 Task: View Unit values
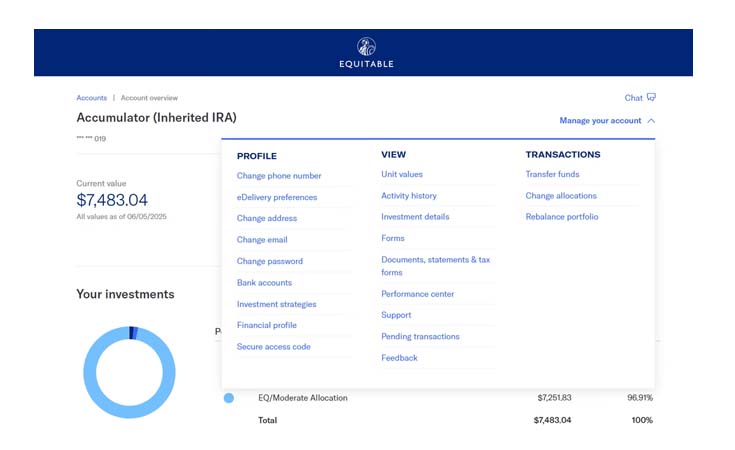point(402,175)
